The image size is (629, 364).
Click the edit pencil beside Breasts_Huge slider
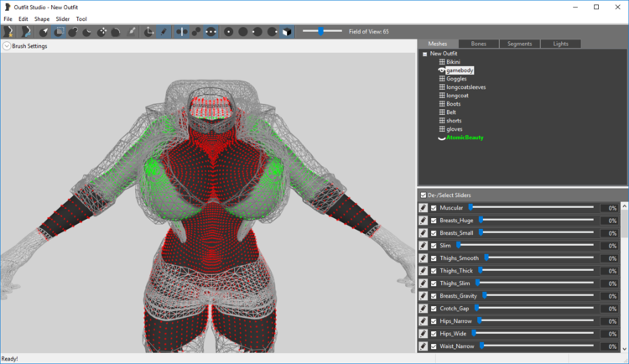[x=424, y=221]
